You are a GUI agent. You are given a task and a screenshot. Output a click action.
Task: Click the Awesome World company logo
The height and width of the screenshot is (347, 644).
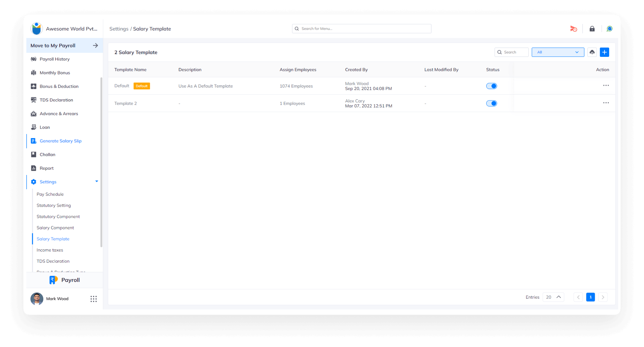(x=37, y=29)
